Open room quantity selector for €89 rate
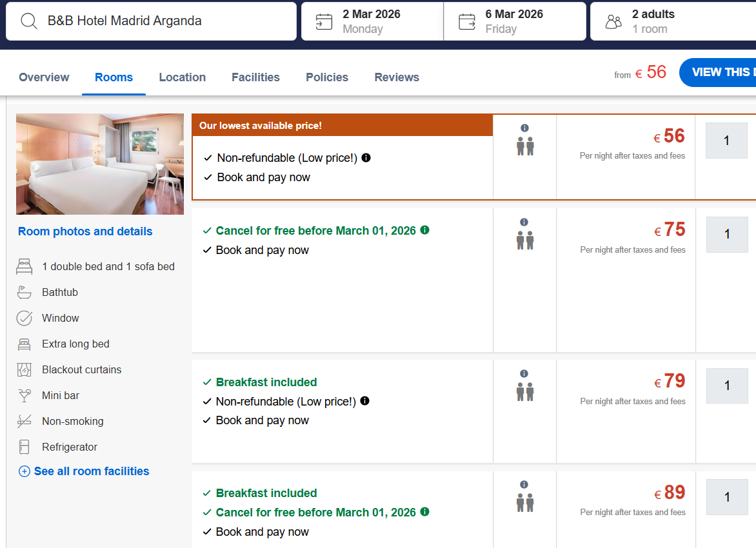This screenshot has width=756, height=548. click(726, 497)
